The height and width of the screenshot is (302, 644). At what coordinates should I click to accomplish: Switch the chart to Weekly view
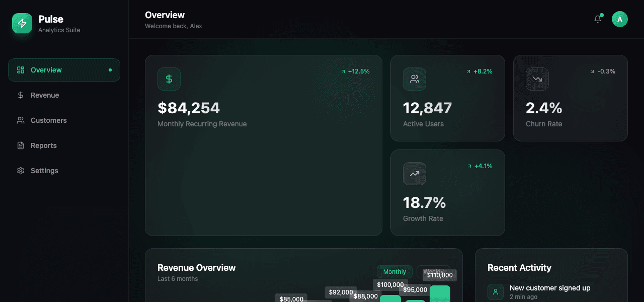tap(433, 272)
